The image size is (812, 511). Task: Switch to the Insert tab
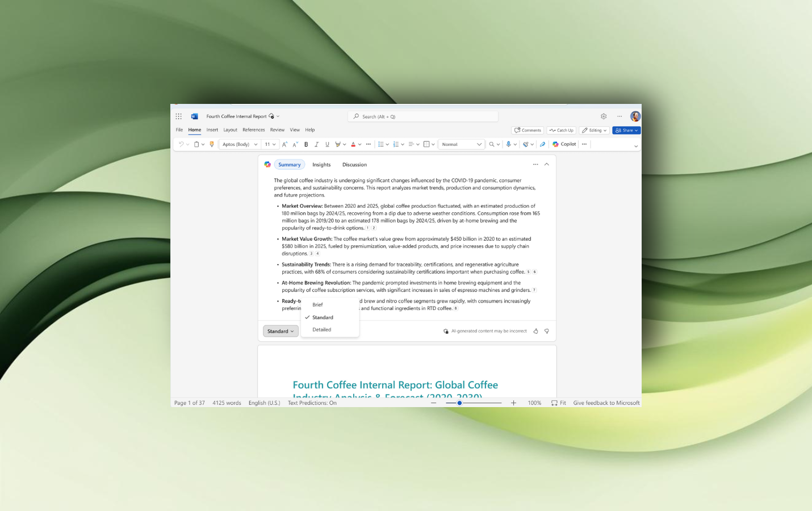(x=212, y=130)
